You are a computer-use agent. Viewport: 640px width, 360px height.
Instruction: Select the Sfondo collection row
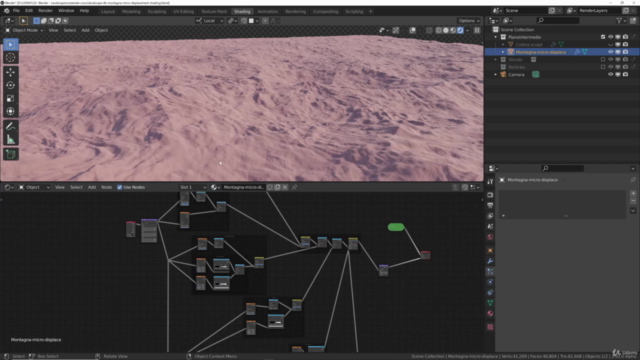[x=562, y=60]
